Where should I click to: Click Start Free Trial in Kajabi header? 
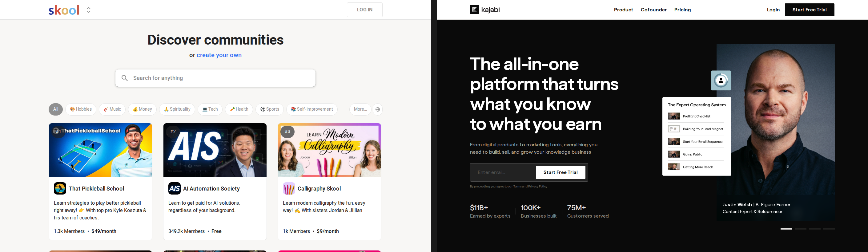point(810,10)
